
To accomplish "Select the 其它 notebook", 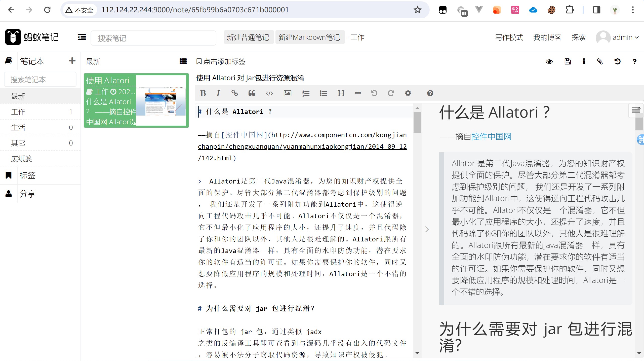I will click(40, 143).
